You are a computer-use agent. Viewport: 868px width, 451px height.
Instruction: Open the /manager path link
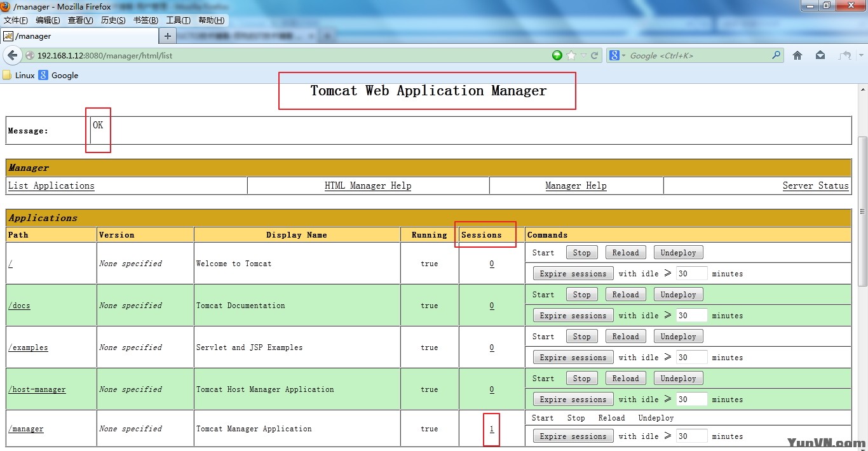[x=26, y=429]
